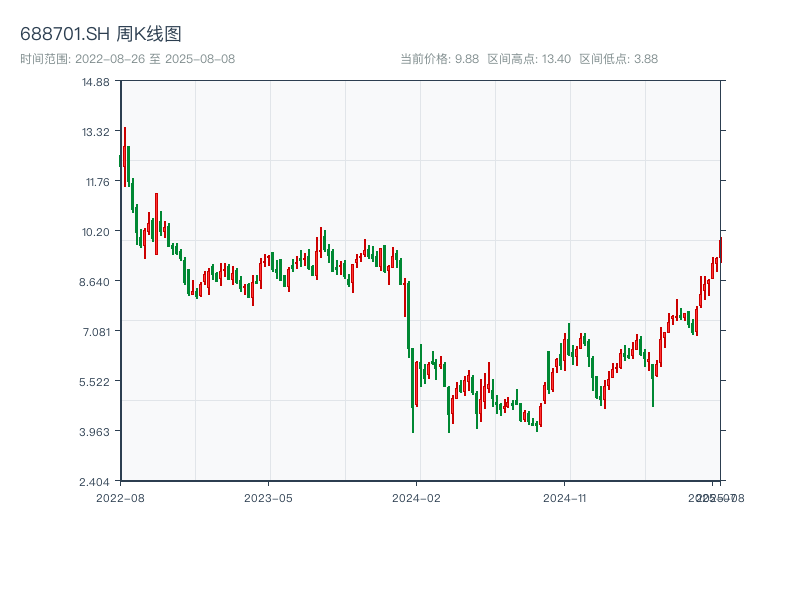
Task: Click the tallest red candlestick near 13.32
Action: point(125,157)
